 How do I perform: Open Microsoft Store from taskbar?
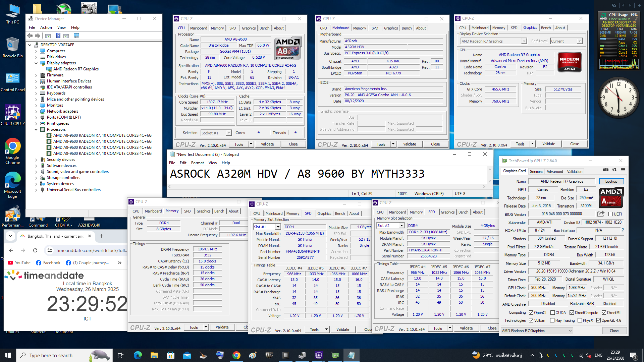tap(171, 355)
